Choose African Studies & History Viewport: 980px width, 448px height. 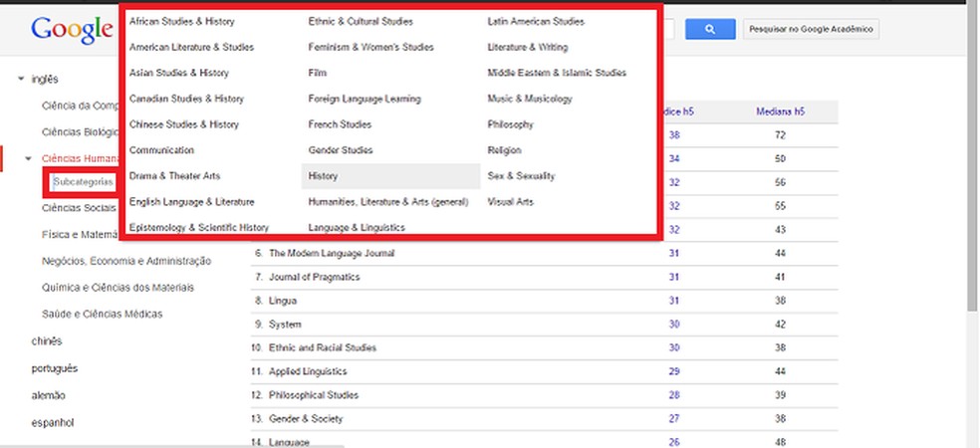coord(181,21)
